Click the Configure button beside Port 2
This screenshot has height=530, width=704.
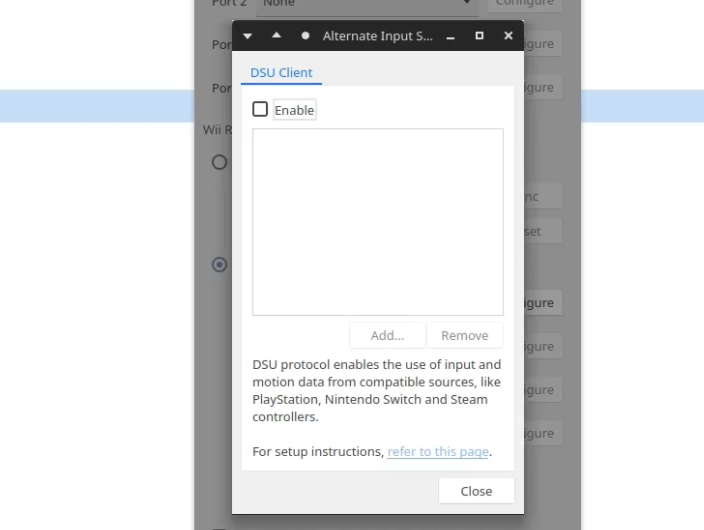click(524, 4)
